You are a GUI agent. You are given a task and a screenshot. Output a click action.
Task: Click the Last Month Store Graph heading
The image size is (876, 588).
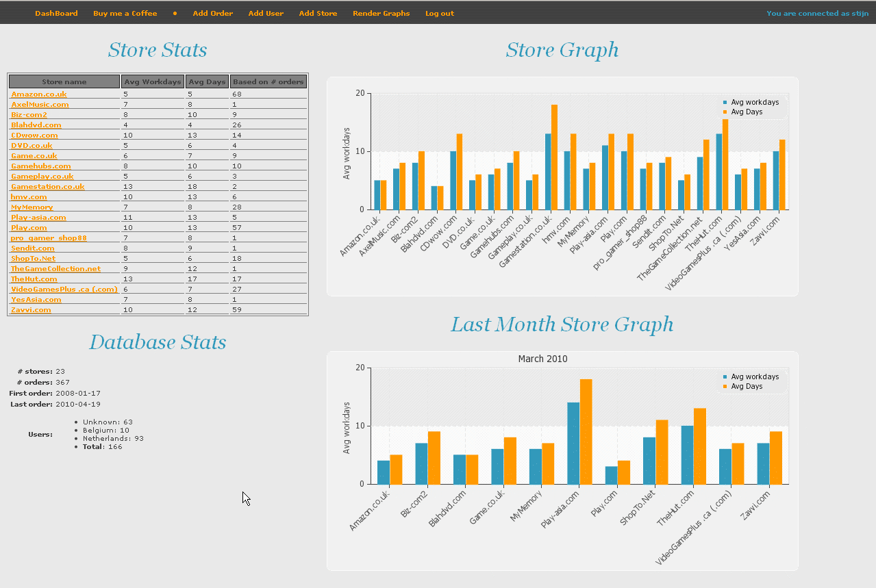pos(562,324)
